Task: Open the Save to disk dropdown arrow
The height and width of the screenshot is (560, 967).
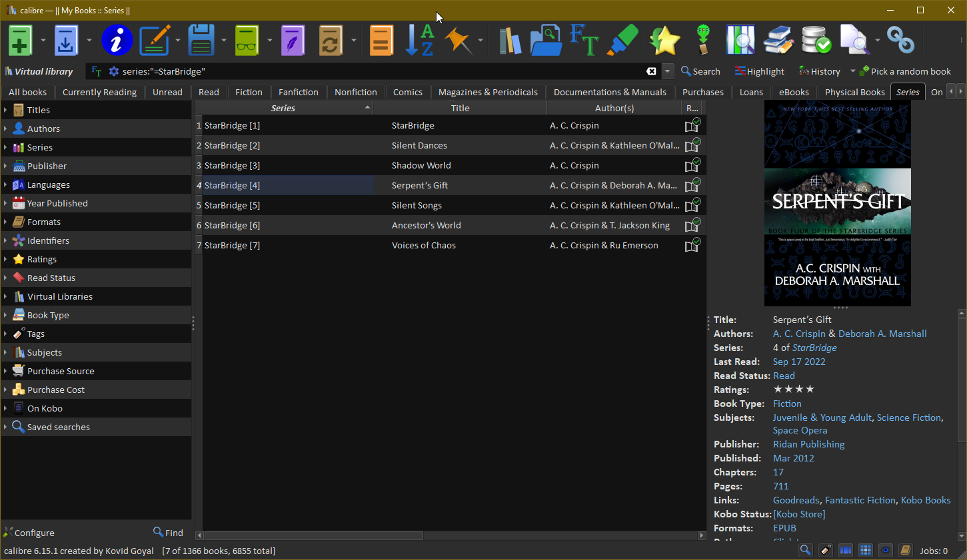Action: (x=224, y=41)
